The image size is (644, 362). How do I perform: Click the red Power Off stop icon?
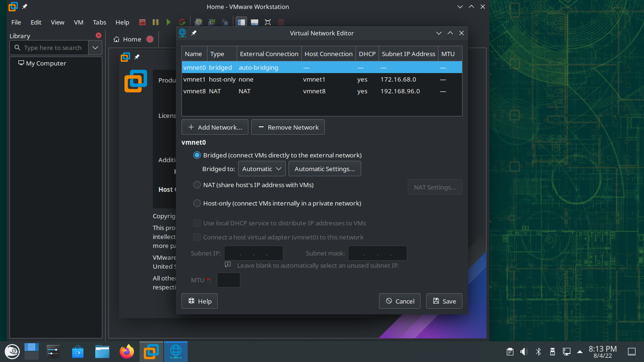coord(142,22)
